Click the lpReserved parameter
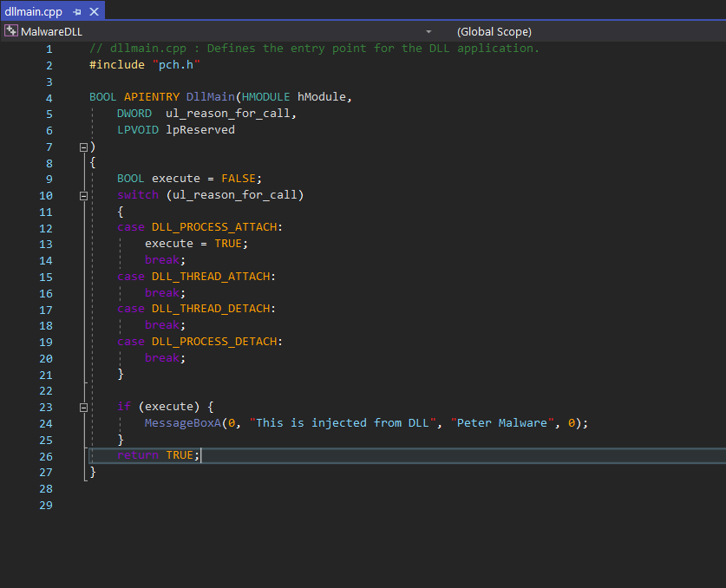This screenshot has height=588, width=726. click(200, 130)
